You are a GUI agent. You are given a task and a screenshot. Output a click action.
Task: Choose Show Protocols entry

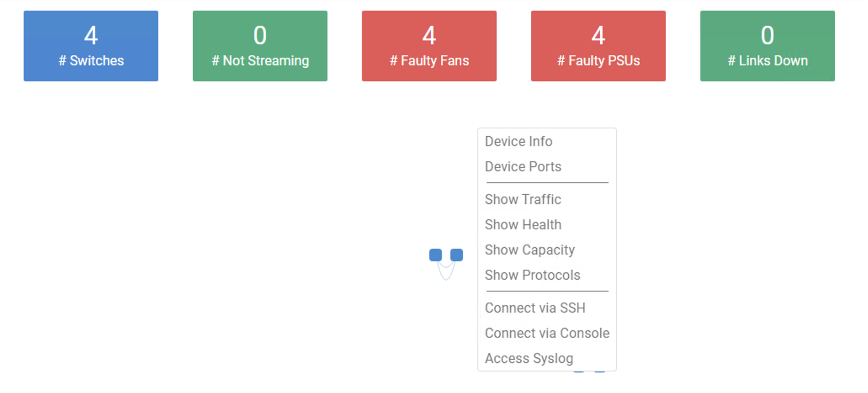(533, 275)
